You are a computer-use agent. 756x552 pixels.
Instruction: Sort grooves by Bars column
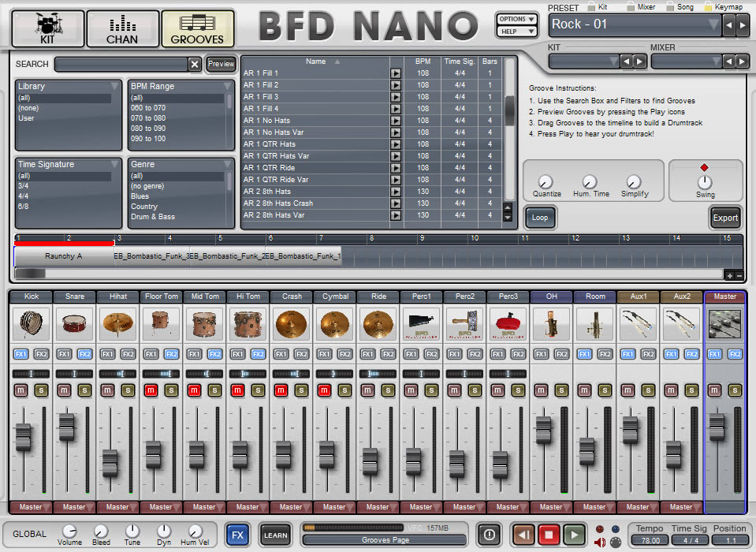point(490,62)
